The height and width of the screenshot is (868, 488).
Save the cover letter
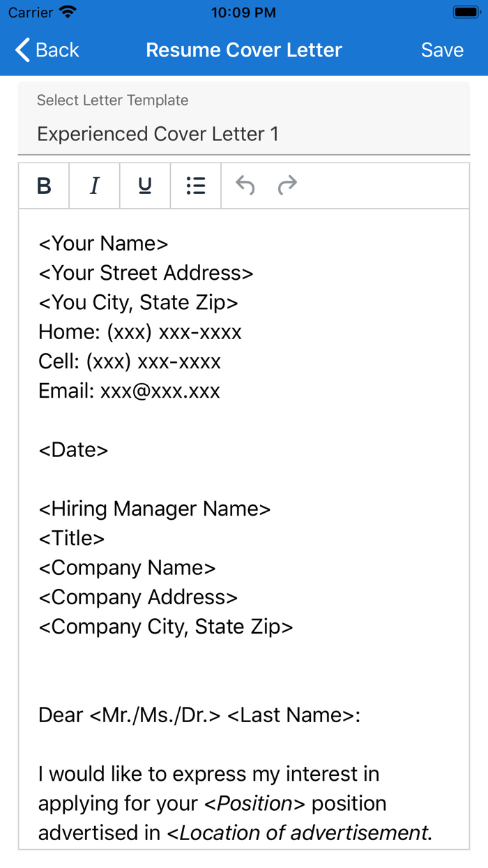[x=442, y=50]
